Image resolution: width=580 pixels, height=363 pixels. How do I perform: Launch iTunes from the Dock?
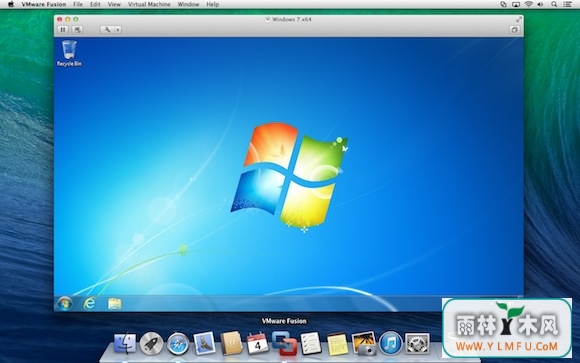390,343
